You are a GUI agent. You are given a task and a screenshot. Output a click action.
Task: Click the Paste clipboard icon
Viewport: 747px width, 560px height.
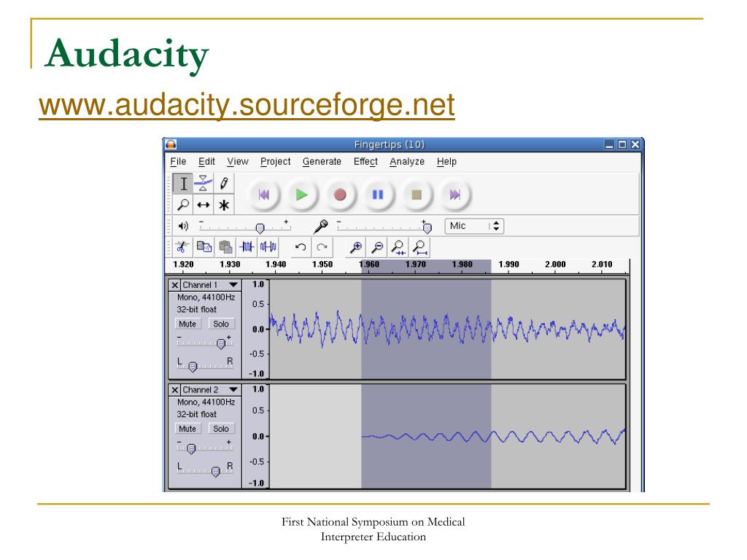[x=225, y=246]
